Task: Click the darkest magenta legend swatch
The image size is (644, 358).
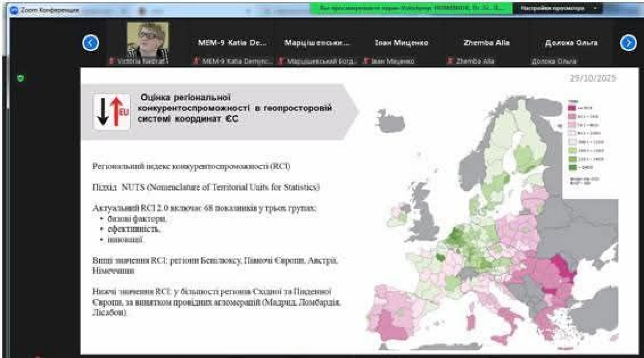Action: [572, 108]
